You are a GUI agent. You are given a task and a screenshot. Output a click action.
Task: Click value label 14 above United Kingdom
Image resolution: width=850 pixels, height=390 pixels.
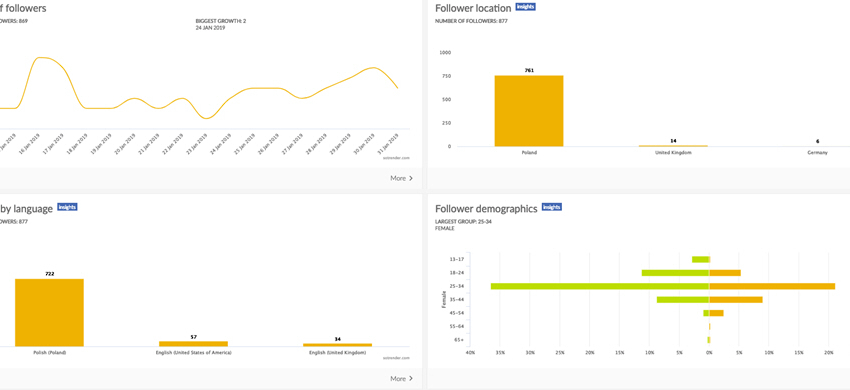673,140
